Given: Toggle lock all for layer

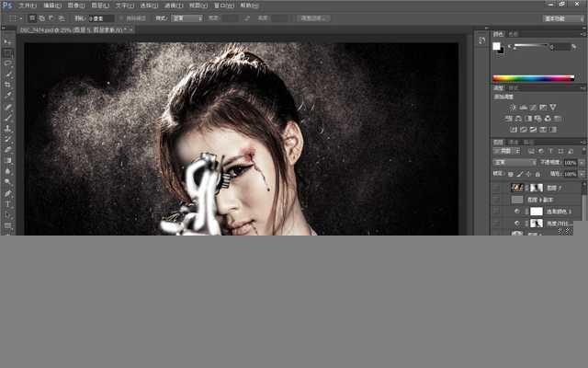Looking at the screenshot, I should [x=537, y=174].
